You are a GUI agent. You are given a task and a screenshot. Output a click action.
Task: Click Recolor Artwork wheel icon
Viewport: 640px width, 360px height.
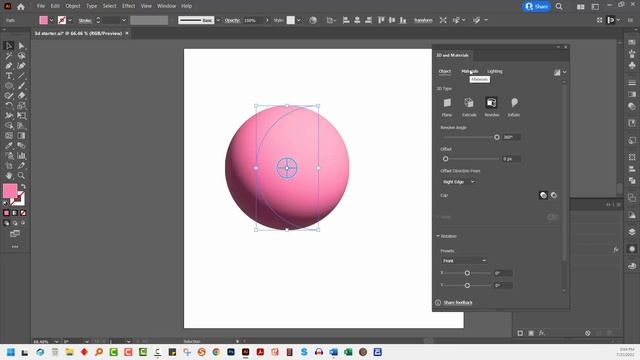(313, 20)
